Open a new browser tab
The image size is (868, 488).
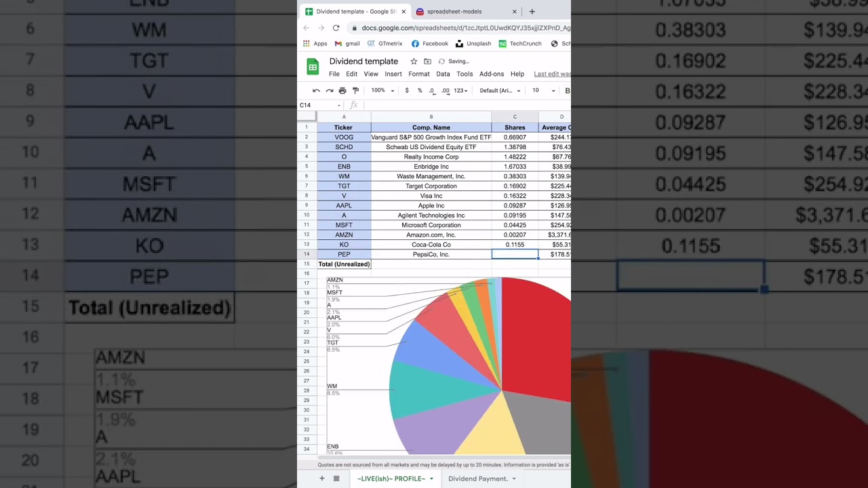532,12
